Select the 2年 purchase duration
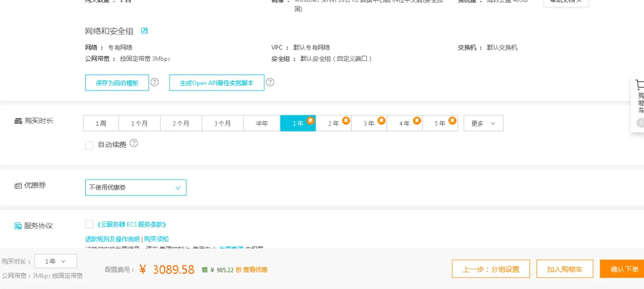The width and height of the screenshot is (644, 289). coord(333,123)
